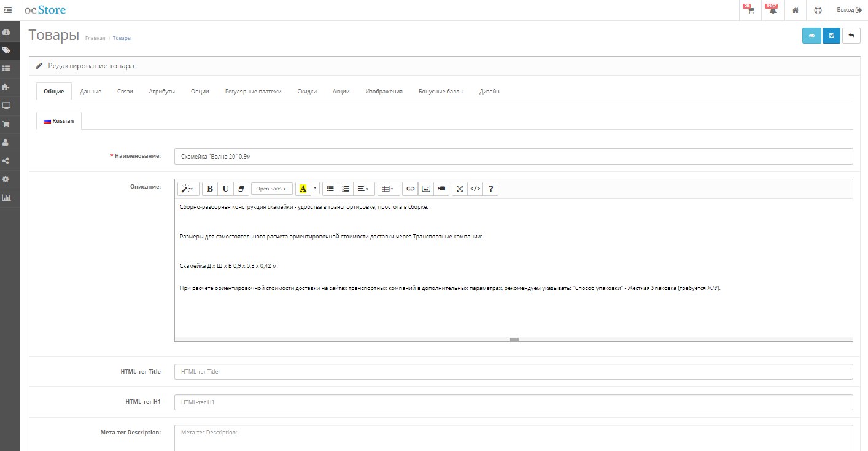Switch to the Бонусные баллы tab
The image size is (868, 451).
tap(441, 92)
